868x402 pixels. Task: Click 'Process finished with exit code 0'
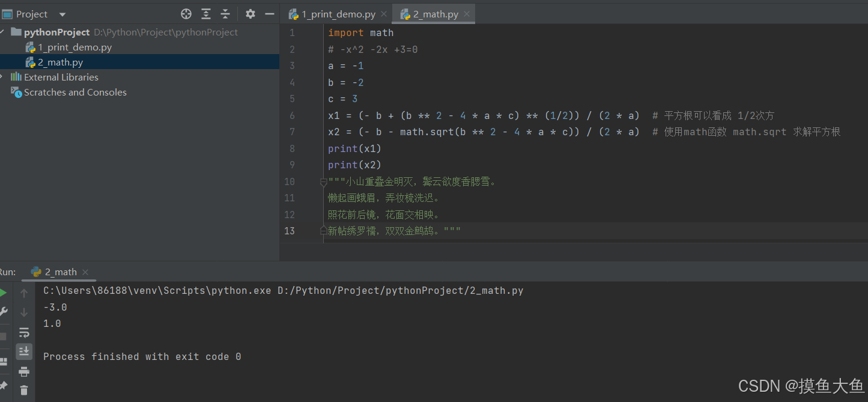142,356
